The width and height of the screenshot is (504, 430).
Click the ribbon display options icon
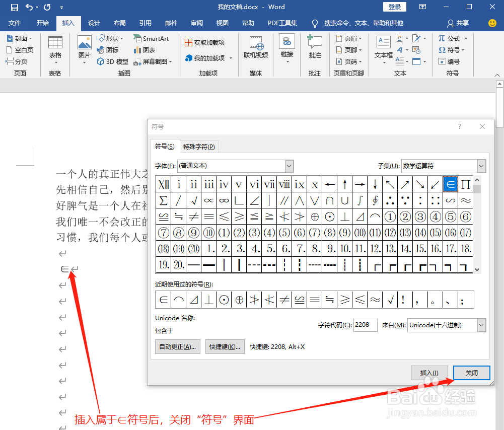pos(422,7)
